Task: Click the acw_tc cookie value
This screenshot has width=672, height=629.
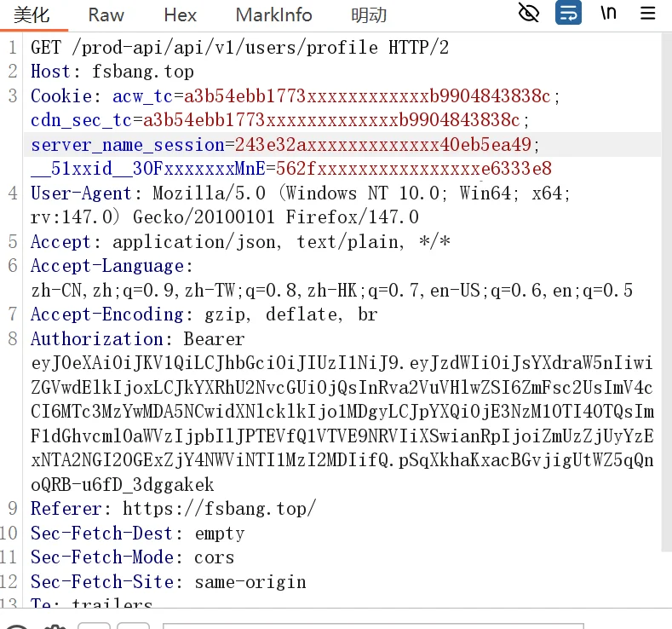Action: [x=366, y=95]
